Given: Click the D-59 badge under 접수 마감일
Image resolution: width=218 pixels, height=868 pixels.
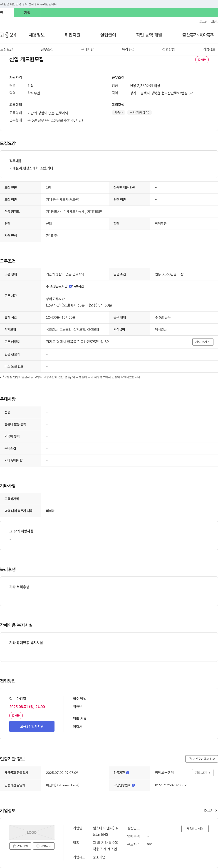Looking at the screenshot, I should (x=16, y=715).
